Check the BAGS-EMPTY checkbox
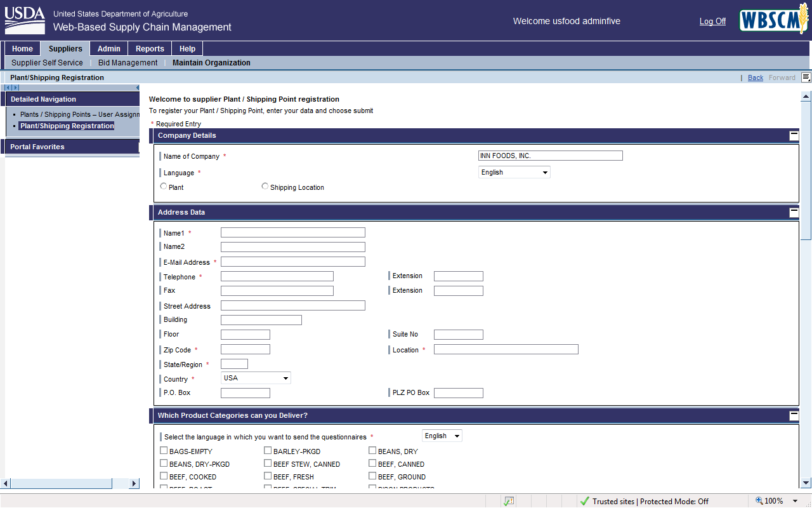 164,451
